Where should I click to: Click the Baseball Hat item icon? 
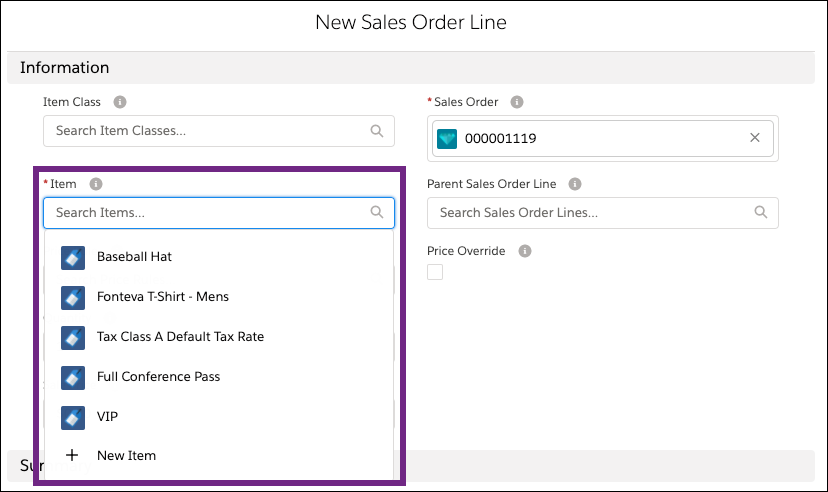point(73,258)
